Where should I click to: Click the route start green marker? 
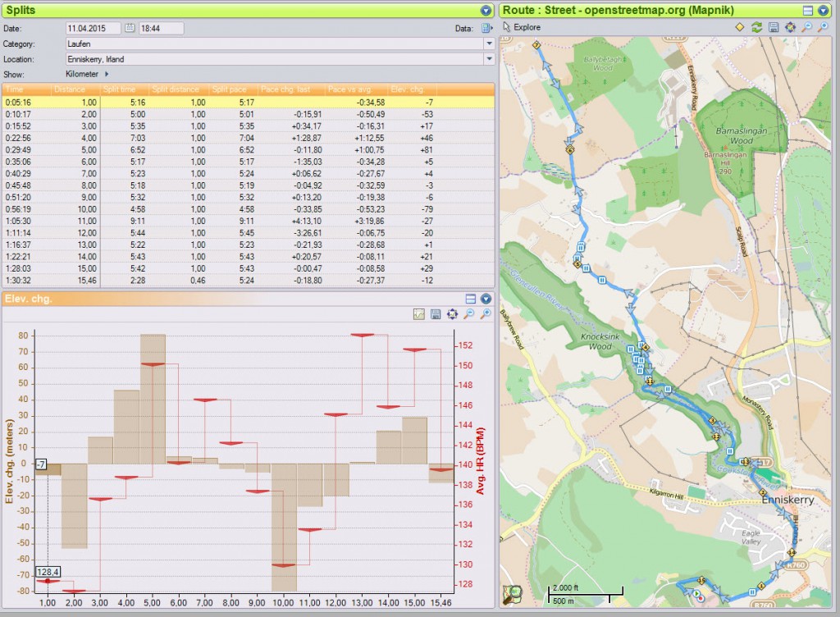696,593
